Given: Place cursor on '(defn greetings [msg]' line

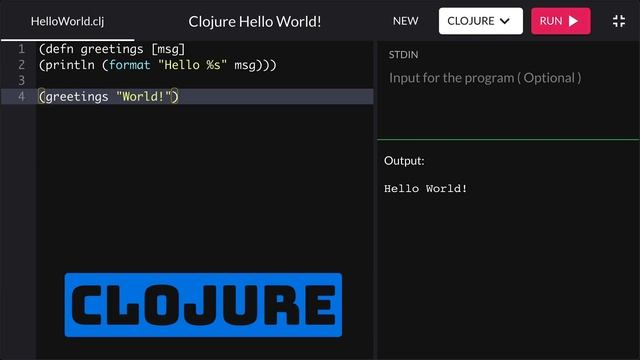Looking at the screenshot, I should pyautogui.click(x=112, y=49).
